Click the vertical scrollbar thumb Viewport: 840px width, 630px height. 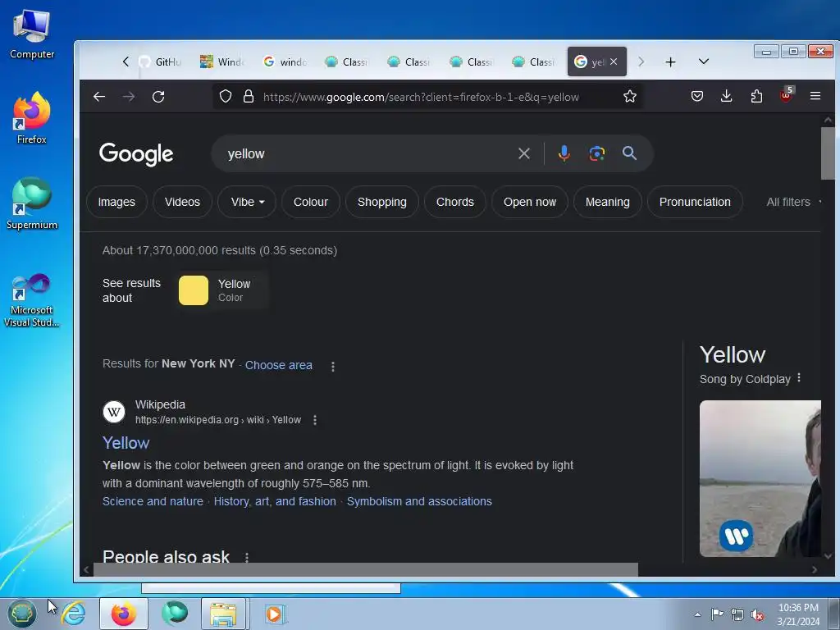coord(828,153)
